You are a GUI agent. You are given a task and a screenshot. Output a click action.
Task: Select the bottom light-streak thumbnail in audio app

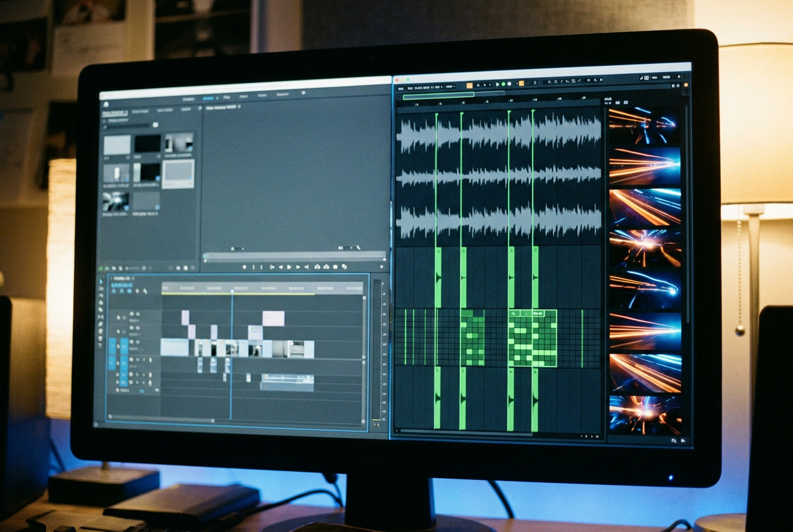pos(644,415)
